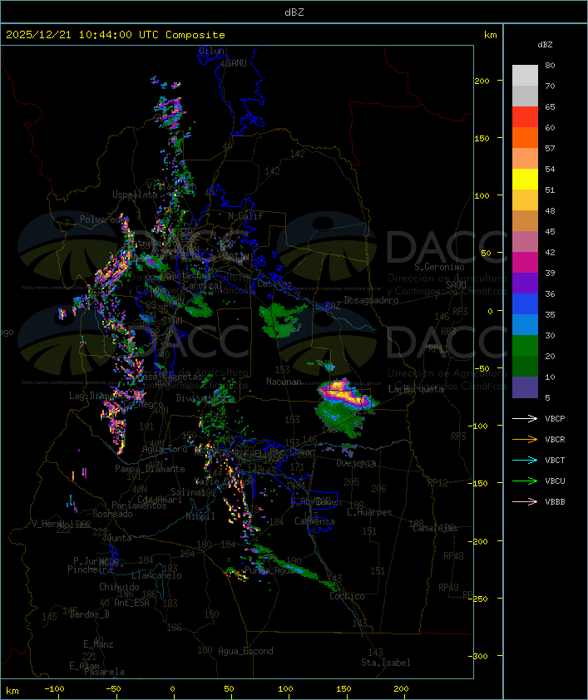Click the timestamp 2025/12/21 10:44:00 UTC Composite
Image resolution: width=588 pixels, height=700 pixels.
point(116,35)
